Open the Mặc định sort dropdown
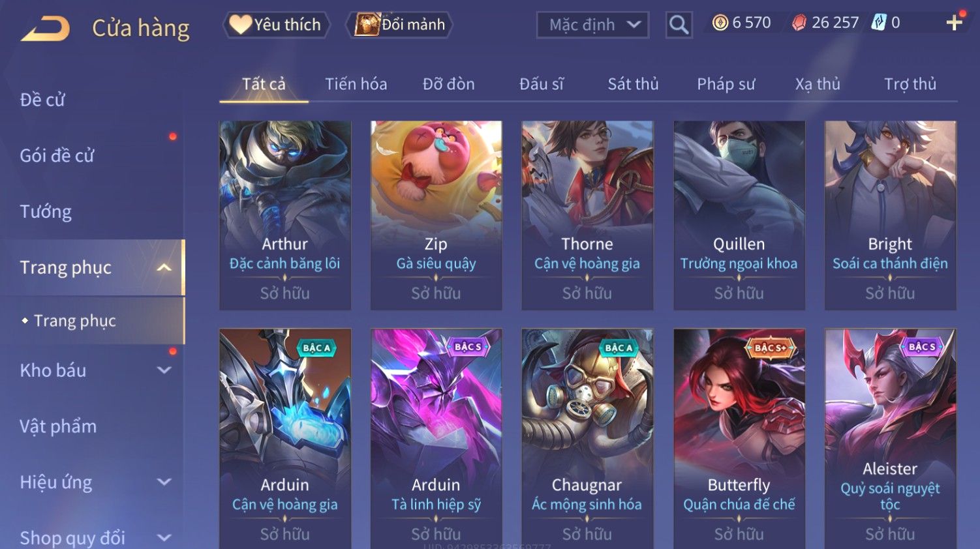Viewport: 980px width, 549px height. pos(592,25)
